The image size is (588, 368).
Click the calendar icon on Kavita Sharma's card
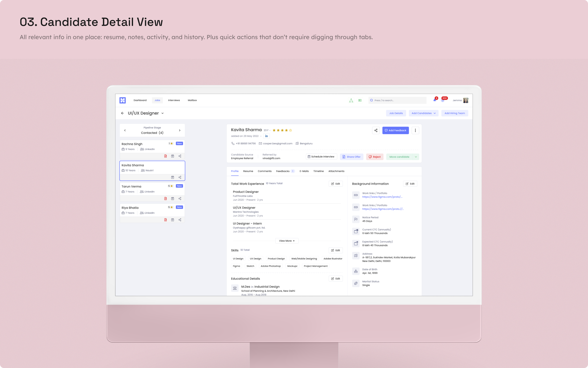coord(172,177)
